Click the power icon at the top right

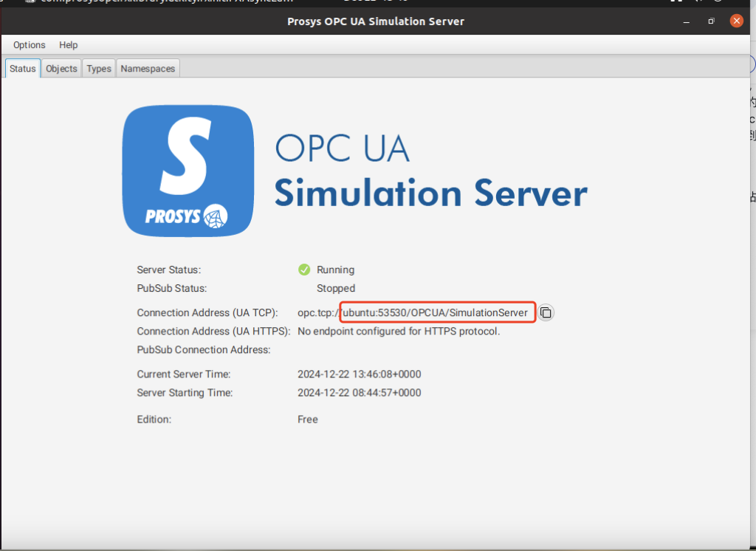point(718,3)
